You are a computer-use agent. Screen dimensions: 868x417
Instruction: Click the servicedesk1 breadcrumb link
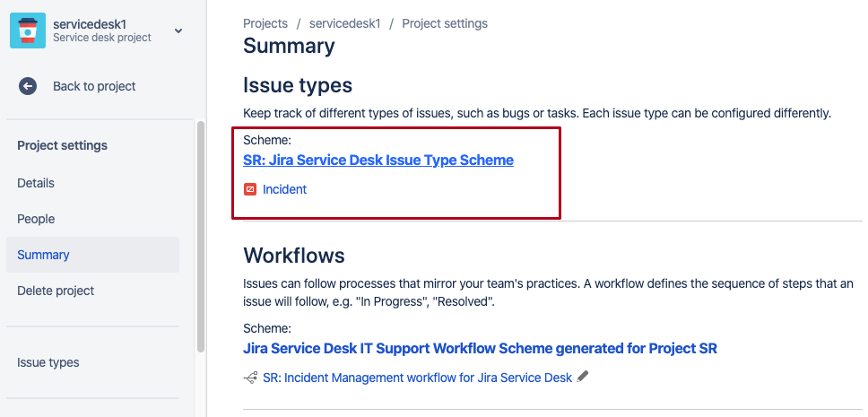(345, 24)
